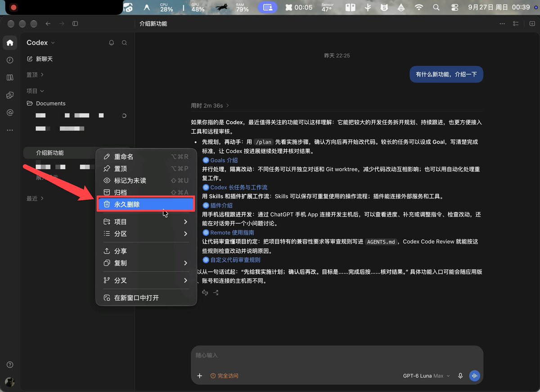
Task: Open the three-dots more icon in left rail
Action: tap(10, 130)
